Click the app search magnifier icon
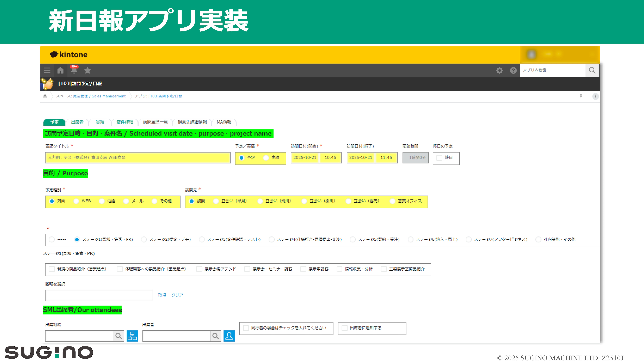Image resolution: width=644 pixels, height=362 pixels. 592,70
